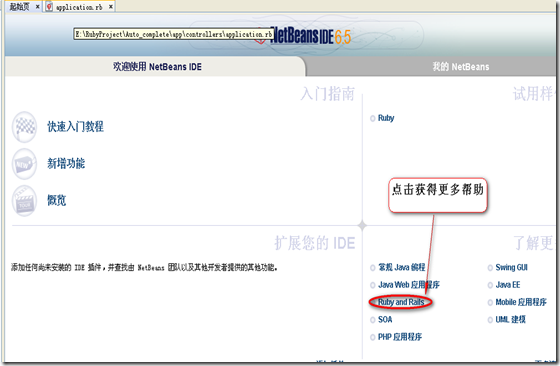560x366 pixels.
Task: Switch to the application.rb tab
Action: pos(79,7)
